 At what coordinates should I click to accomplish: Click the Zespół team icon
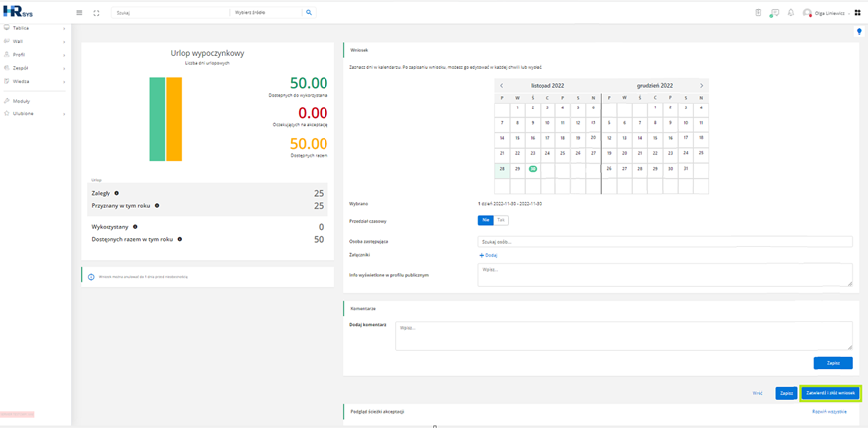point(7,68)
